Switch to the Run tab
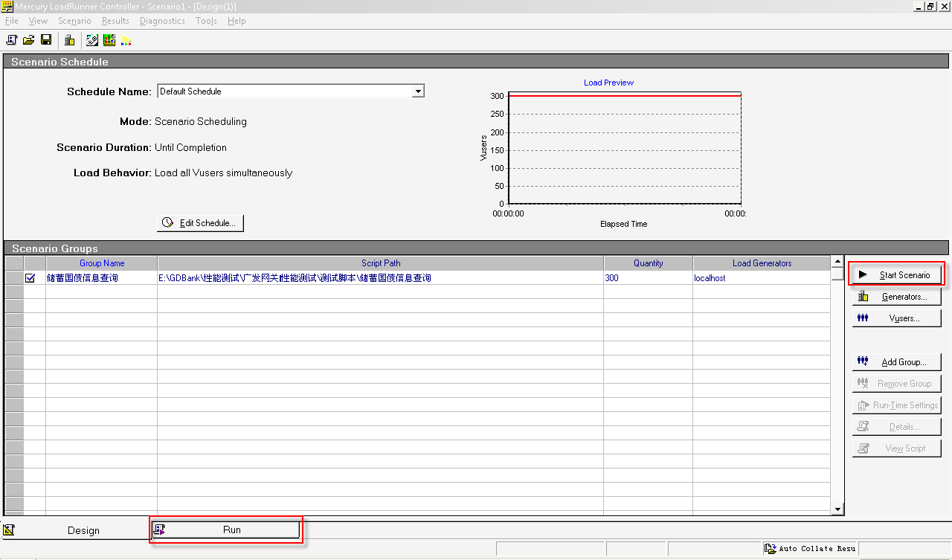952x560 pixels. [226, 530]
